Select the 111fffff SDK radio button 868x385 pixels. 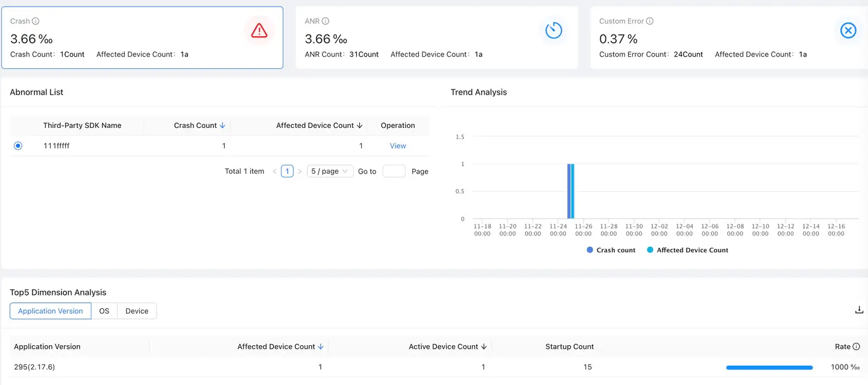pyautogui.click(x=18, y=145)
